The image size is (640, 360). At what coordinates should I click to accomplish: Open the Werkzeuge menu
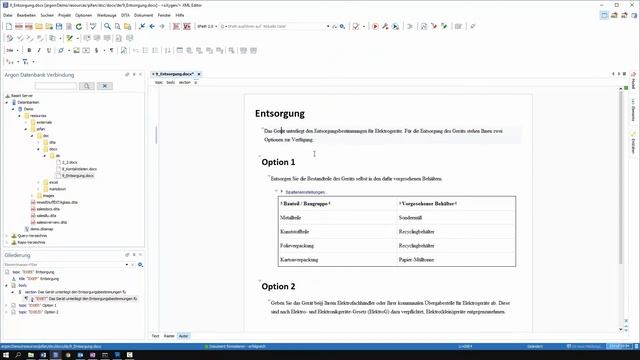(x=107, y=15)
